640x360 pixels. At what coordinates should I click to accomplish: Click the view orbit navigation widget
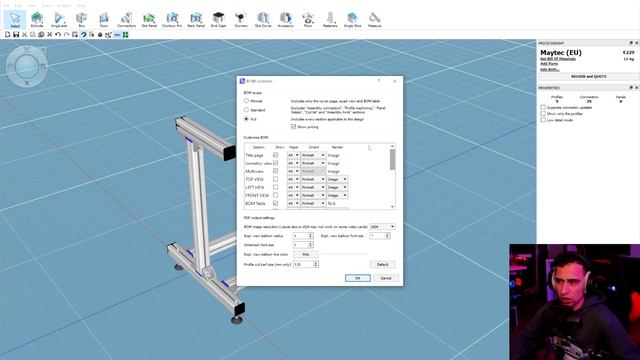27,66
